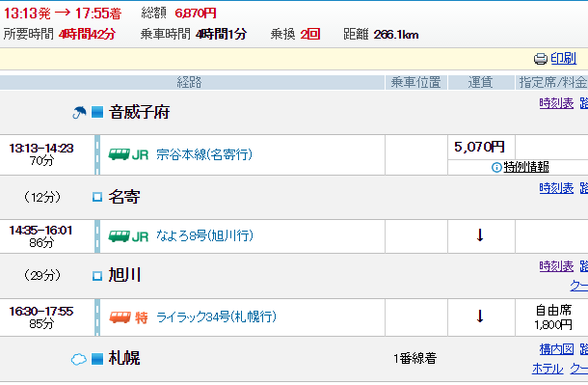The image size is (588, 385).
Task: Click the 14:35-16:01 time cell
Action: click(x=41, y=236)
